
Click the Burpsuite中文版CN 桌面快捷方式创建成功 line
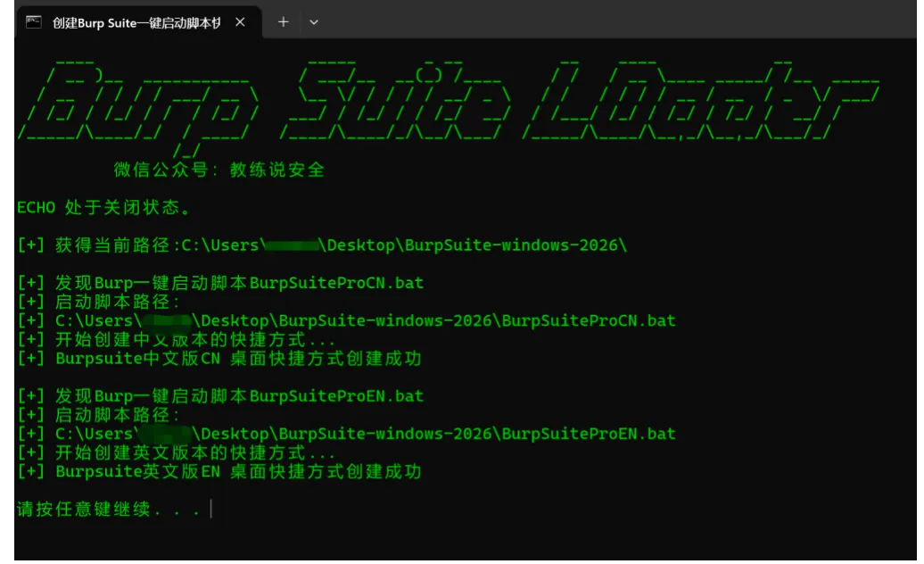click(x=219, y=359)
